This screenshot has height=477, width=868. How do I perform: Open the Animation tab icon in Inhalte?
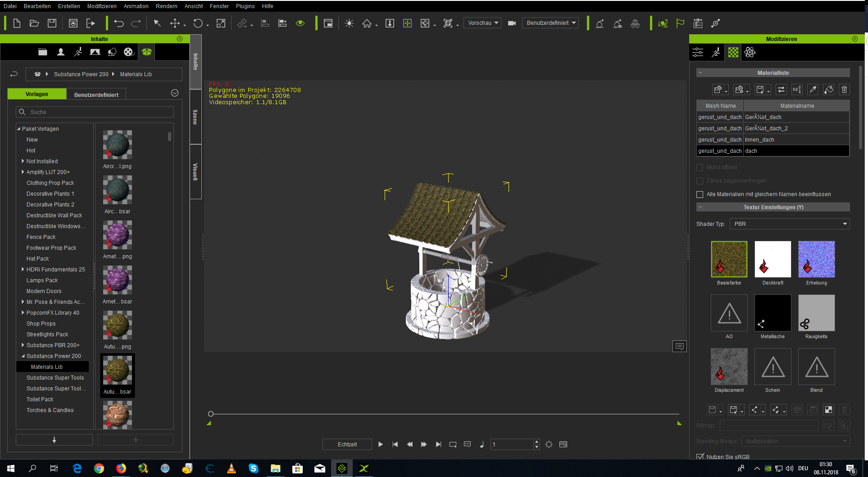pos(78,52)
